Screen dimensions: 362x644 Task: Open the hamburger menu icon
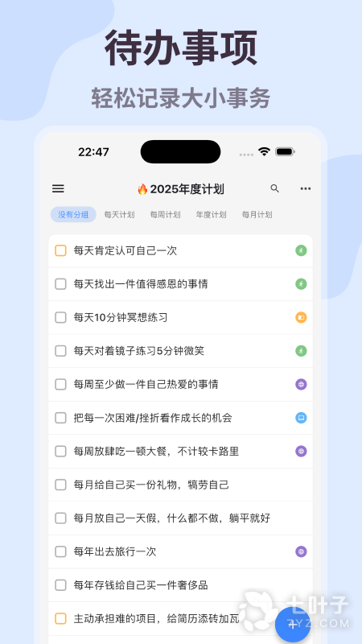pyautogui.click(x=58, y=188)
